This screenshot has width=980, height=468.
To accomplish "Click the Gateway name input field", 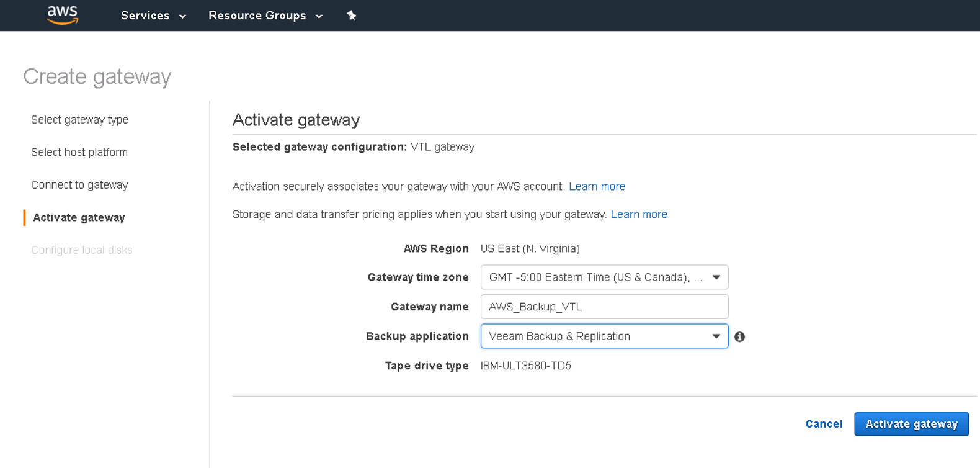I will tap(604, 307).
